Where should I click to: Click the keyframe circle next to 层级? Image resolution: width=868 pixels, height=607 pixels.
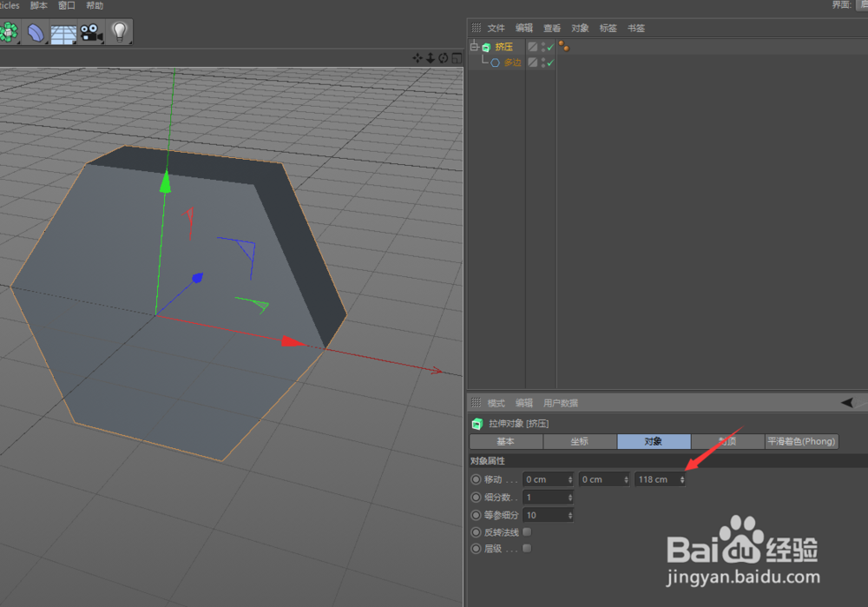point(476,549)
